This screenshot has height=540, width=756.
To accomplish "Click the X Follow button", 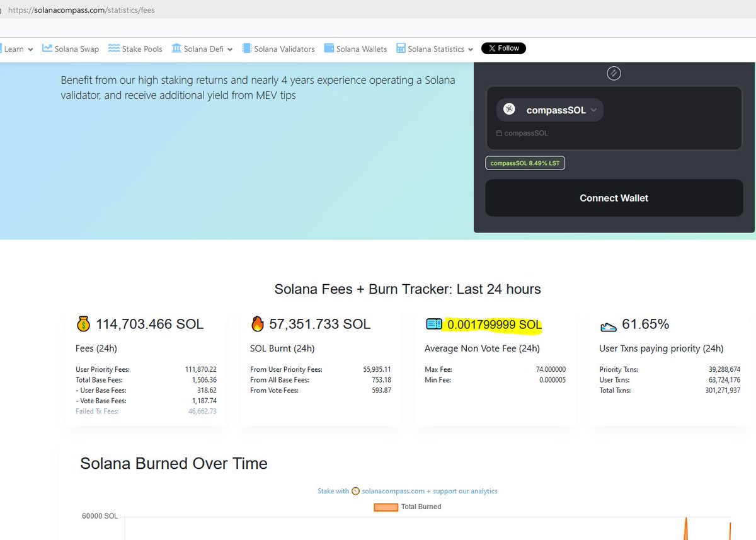I will [503, 49].
